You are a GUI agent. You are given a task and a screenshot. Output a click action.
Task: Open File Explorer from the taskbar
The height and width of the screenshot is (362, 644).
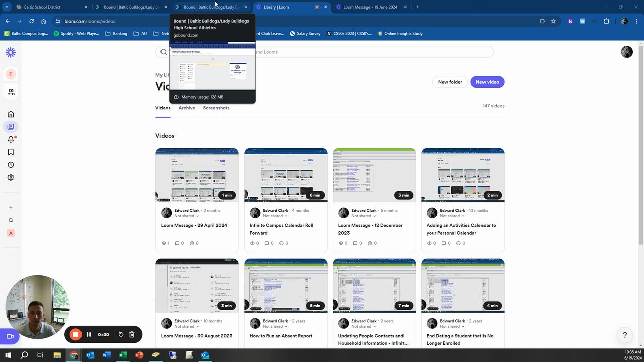[x=57, y=355]
